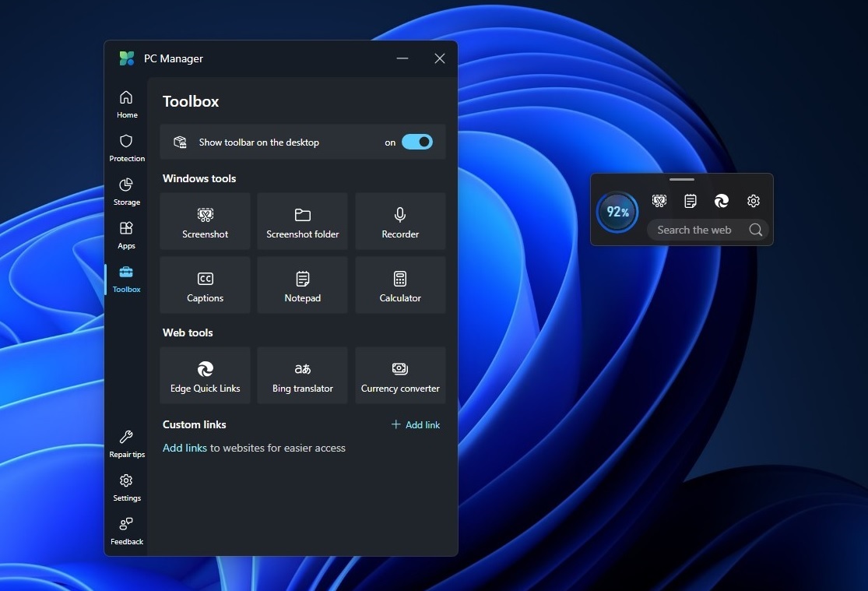Click the Add links hyperlink text
The image size is (868, 591).
point(184,448)
